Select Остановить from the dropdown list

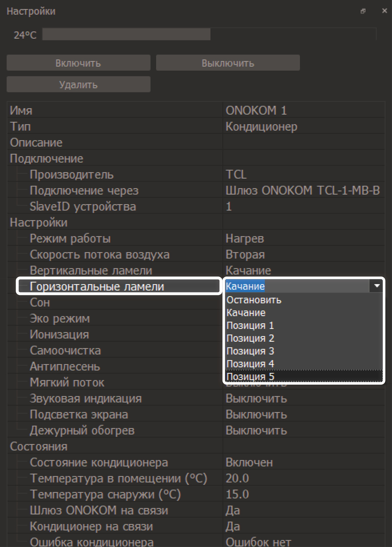pos(254,300)
